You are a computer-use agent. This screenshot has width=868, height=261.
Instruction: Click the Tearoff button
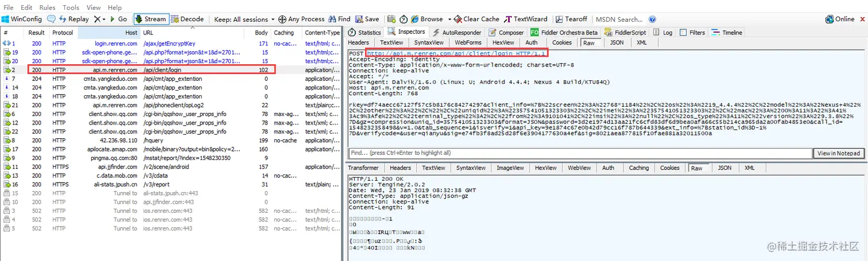coord(572,19)
